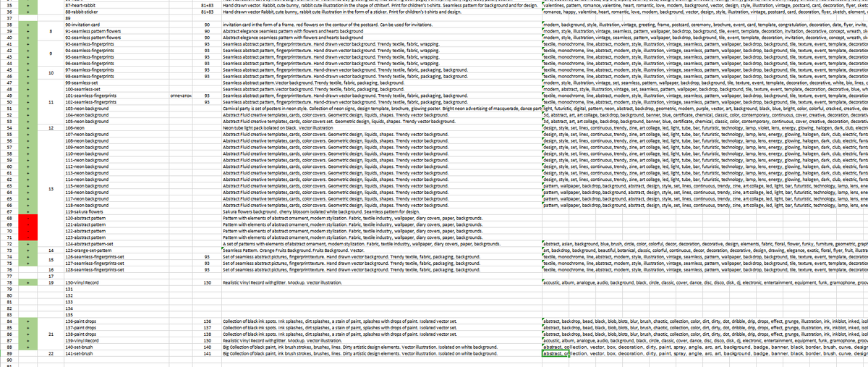Viewport: 868px width, 367px height.
Task: Select 'A set of patterns with elements' description
Action: (x=380, y=243)
